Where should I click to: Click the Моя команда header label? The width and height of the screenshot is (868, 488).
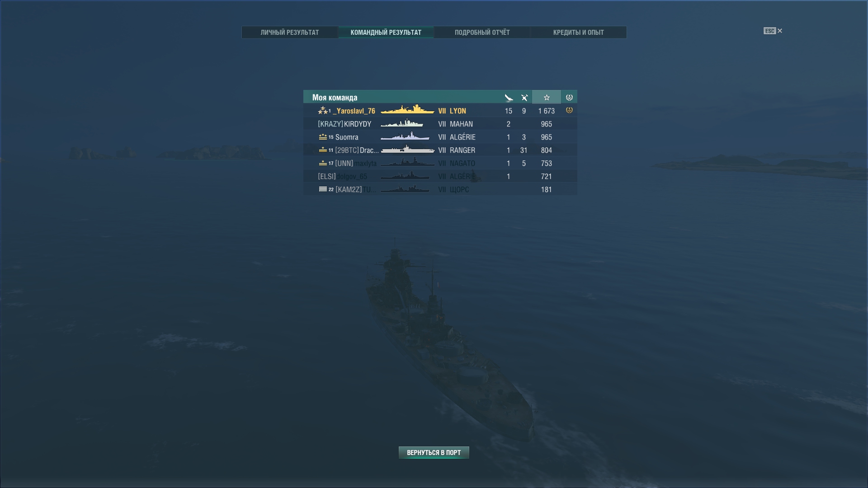pyautogui.click(x=335, y=98)
